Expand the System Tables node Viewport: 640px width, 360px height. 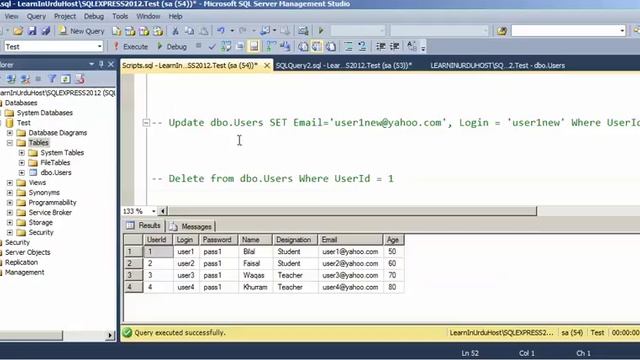pos(22,153)
